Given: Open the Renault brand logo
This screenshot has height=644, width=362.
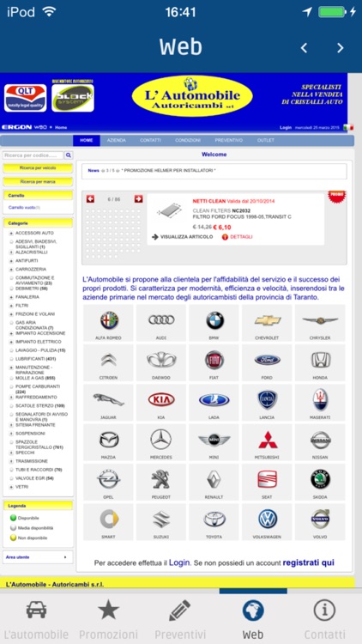Looking at the screenshot, I should click(x=214, y=479).
